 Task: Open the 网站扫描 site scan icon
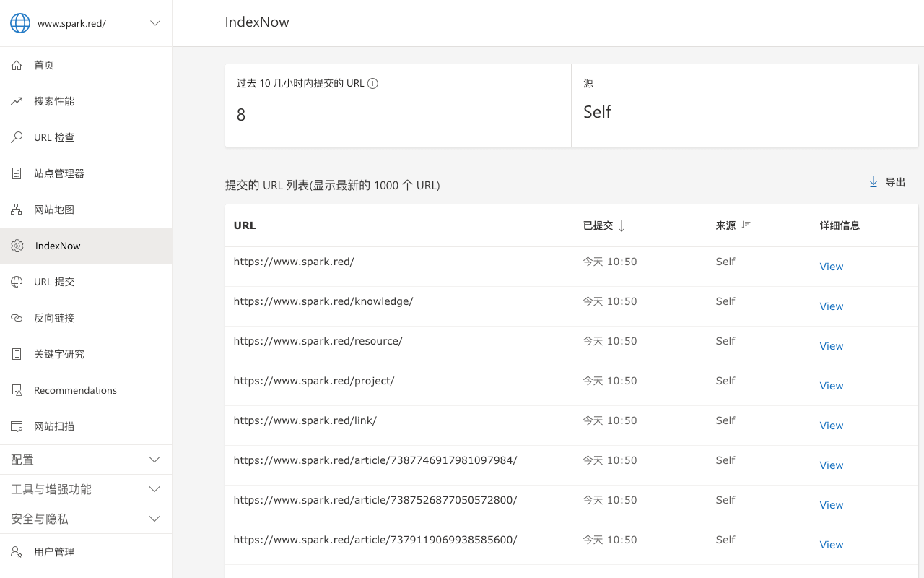pyautogui.click(x=16, y=426)
